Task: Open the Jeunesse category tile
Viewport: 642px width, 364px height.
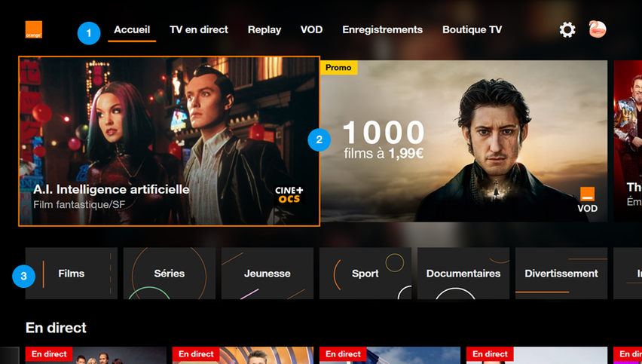Action: (267, 273)
